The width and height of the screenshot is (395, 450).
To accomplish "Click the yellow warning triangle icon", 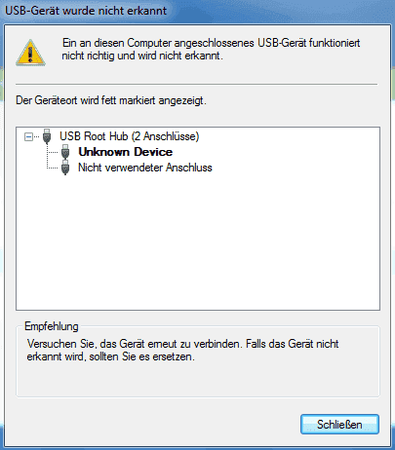I will coord(30,53).
